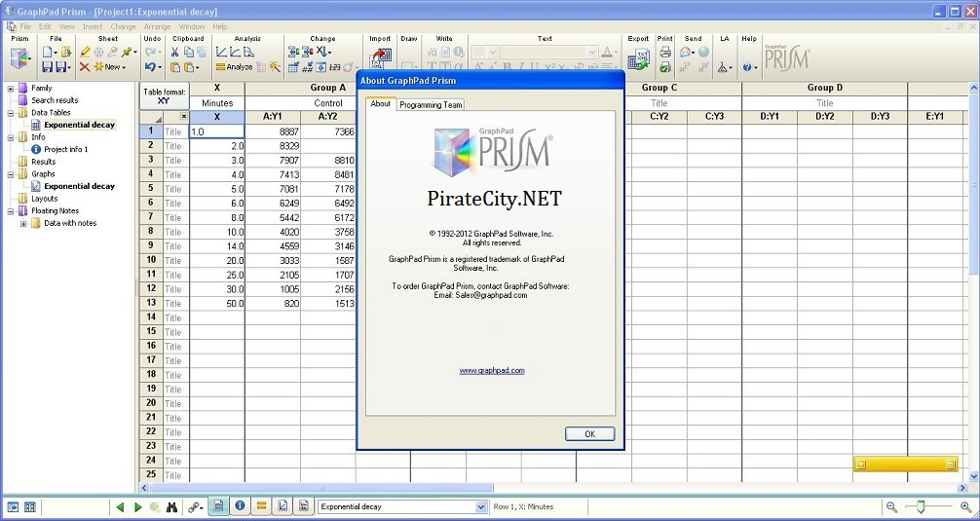This screenshot has height=521, width=980.
Task: Click the yellow floating note bar
Action: (x=905, y=465)
